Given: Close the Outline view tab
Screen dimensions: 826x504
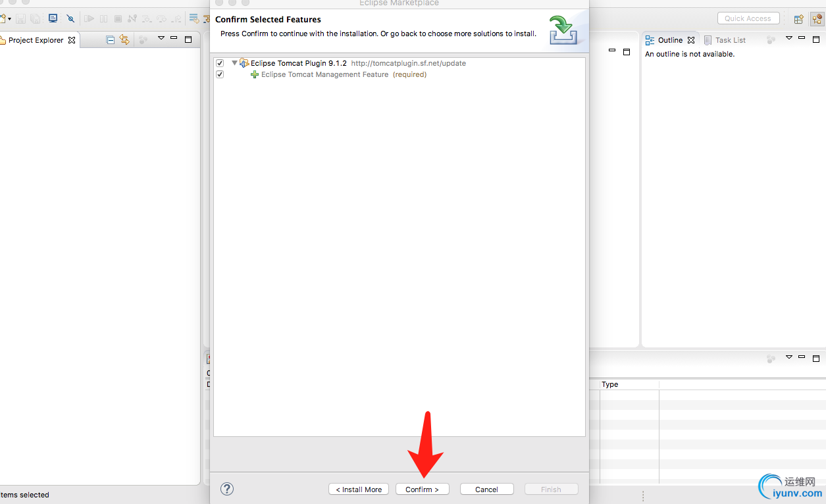Looking at the screenshot, I should (x=691, y=40).
